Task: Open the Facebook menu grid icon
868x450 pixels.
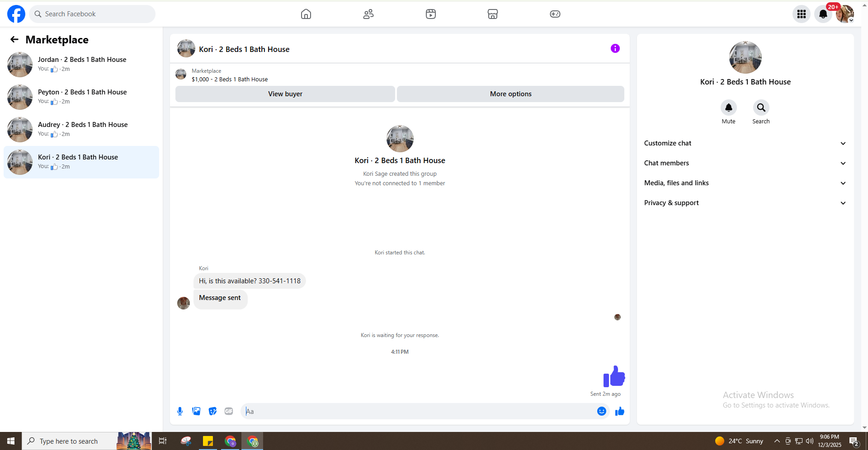Action: tap(802, 14)
